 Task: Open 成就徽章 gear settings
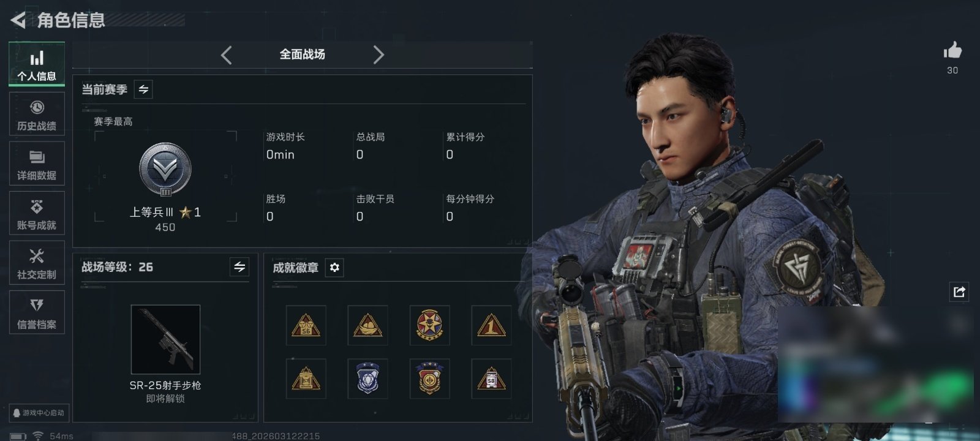[334, 268]
